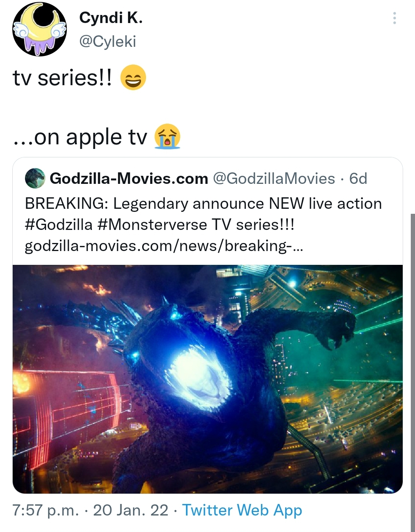The height and width of the screenshot is (532, 415).
Task: Open the @Cyleki handle profile
Action: click(108, 41)
